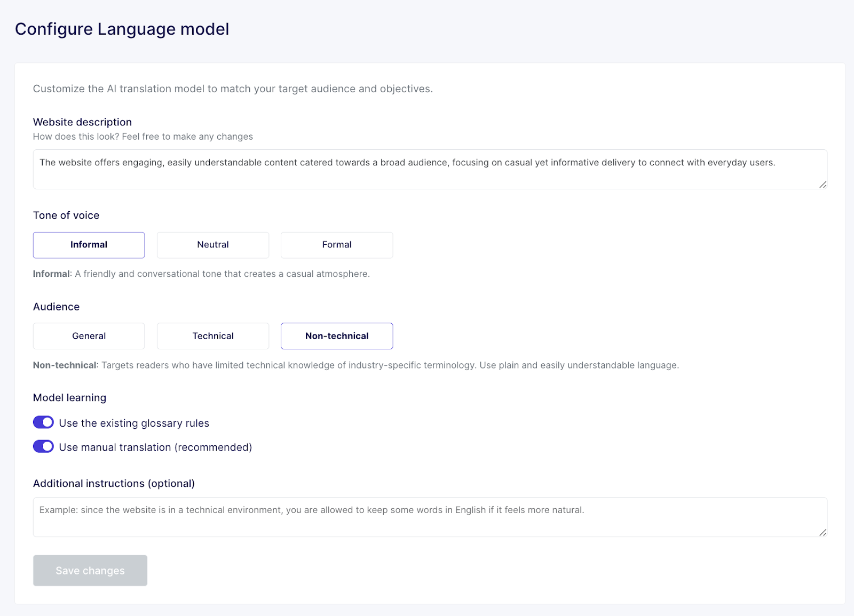Choose the General audience option
Viewport: 854px width, 616px height.
tap(89, 335)
